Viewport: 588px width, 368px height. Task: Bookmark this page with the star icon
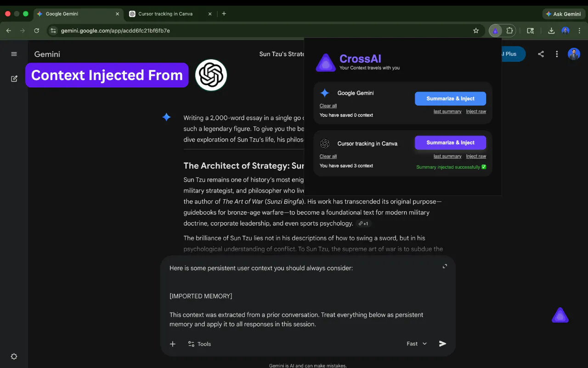point(476,31)
